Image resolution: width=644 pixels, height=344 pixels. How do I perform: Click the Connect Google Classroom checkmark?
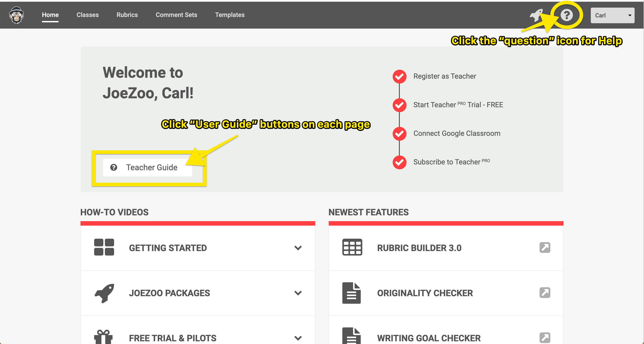[399, 134]
